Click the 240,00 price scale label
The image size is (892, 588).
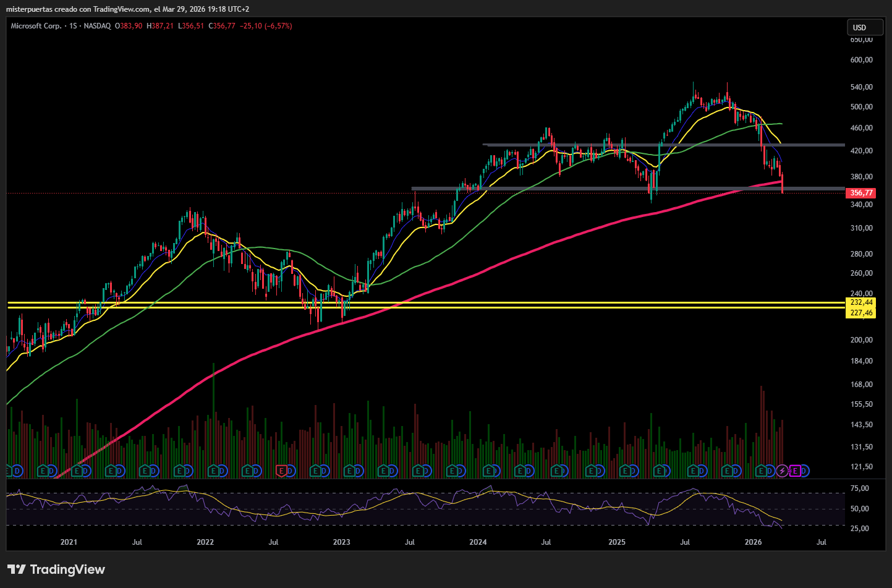[862, 294]
